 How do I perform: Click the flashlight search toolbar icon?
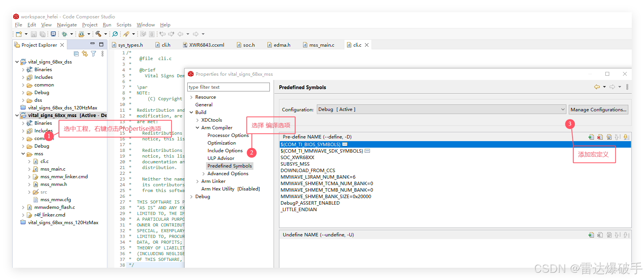coord(126,34)
